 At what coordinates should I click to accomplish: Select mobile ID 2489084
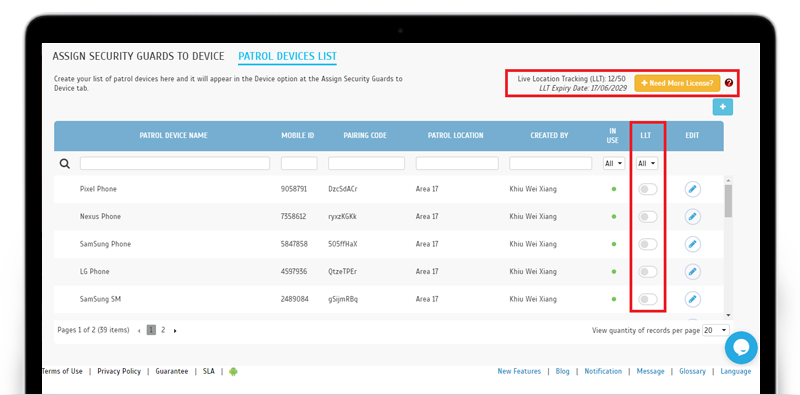[x=294, y=299]
